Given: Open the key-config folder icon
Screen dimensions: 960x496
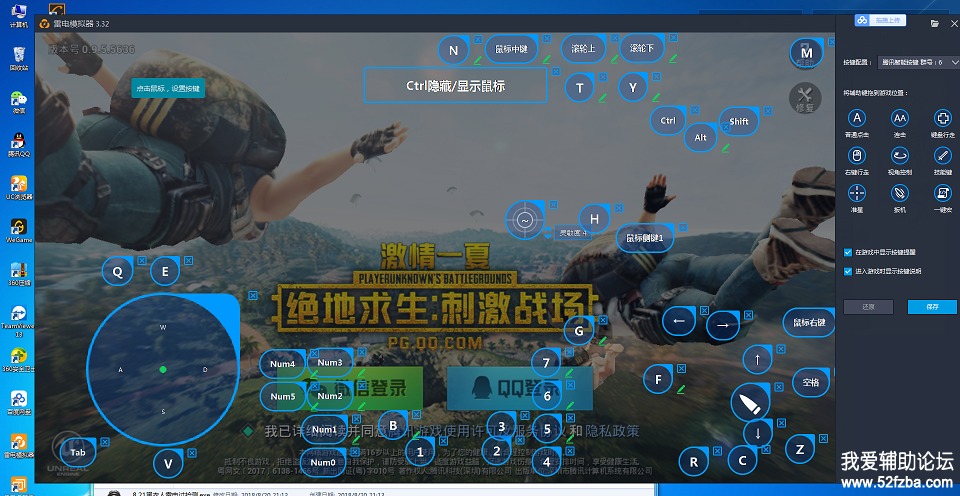Looking at the screenshot, I should [934, 23].
